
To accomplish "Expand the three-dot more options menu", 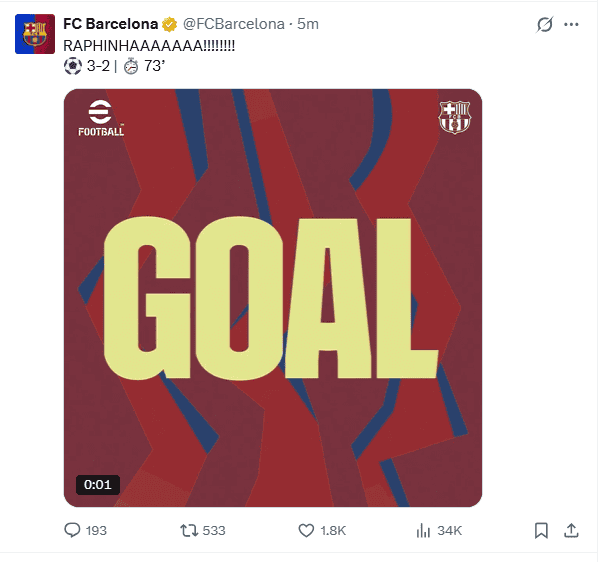I will coord(572,25).
